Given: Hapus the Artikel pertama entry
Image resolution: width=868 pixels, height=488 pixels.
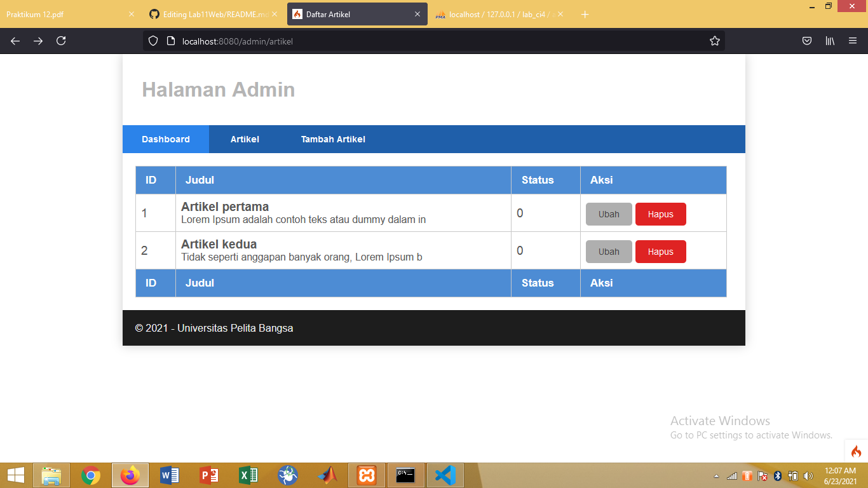Looking at the screenshot, I should [x=660, y=214].
